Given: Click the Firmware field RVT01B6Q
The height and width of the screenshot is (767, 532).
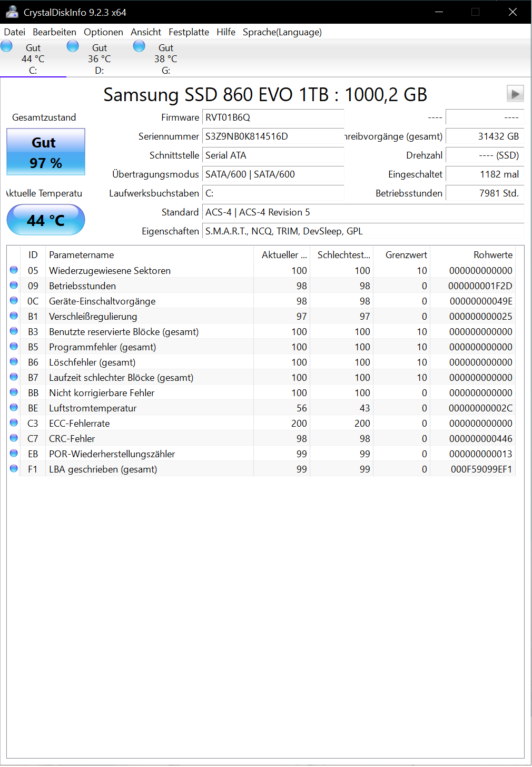Looking at the screenshot, I should coord(273,117).
